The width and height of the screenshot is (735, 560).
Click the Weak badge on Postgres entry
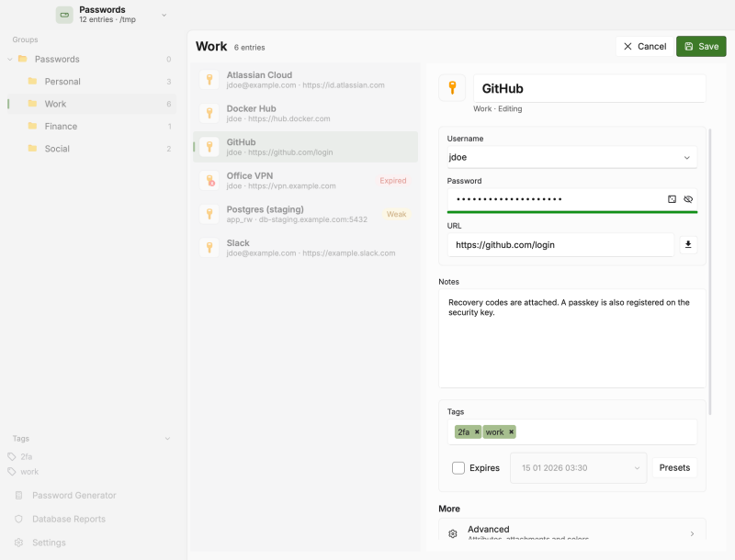pos(396,215)
